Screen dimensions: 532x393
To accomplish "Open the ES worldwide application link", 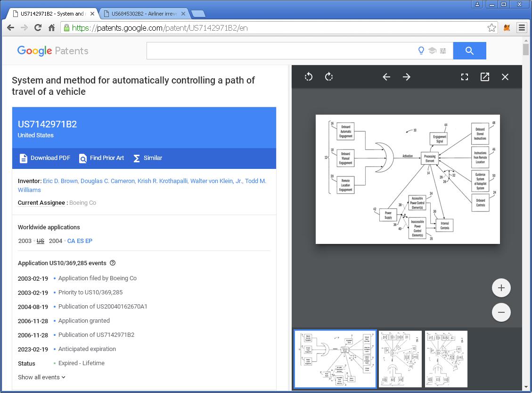I will click(x=80, y=241).
